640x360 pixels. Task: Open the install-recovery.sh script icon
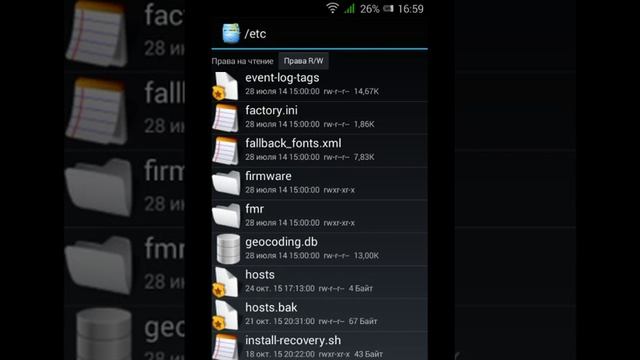click(225, 347)
